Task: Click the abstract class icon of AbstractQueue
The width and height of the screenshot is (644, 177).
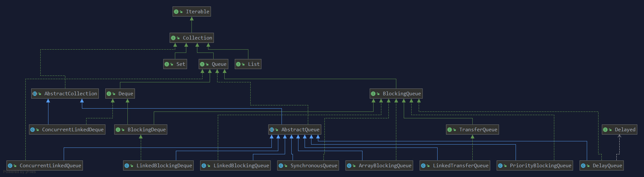Action: 272,130
